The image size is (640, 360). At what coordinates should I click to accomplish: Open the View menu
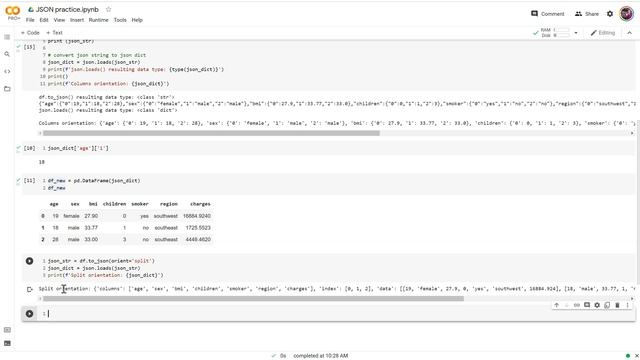(x=59, y=20)
